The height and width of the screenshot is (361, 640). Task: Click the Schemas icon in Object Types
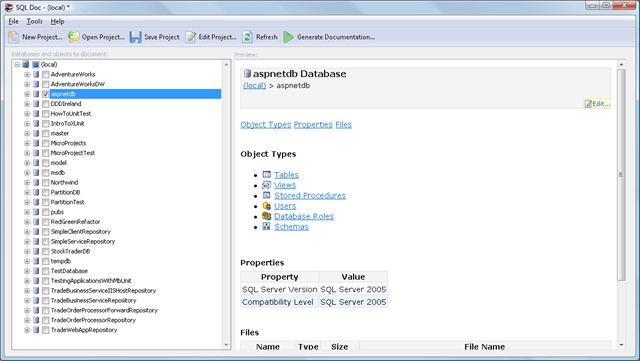point(267,226)
